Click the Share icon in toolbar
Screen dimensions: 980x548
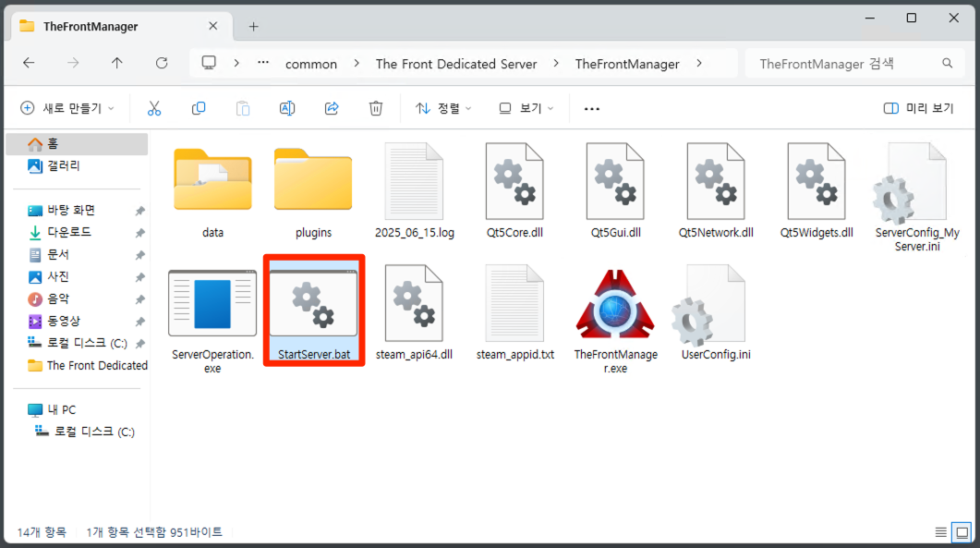pos(332,108)
